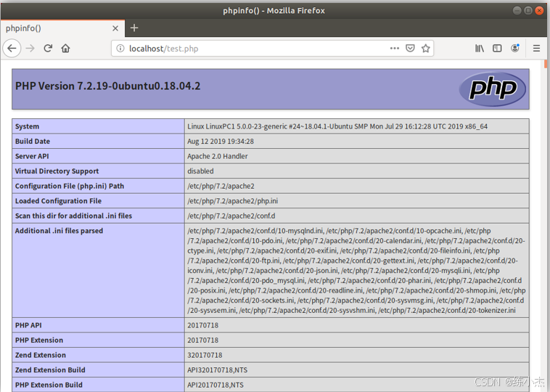Image resolution: width=550 pixels, height=392 pixels.
Task: Click the Apache 2.0 Handler value
Action: coord(218,156)
